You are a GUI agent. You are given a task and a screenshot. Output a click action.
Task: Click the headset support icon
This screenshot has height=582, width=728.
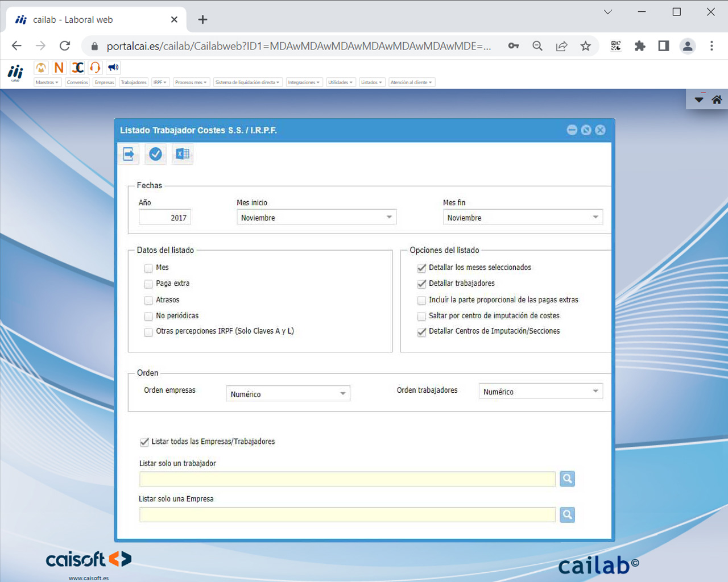pyautogui.click(x=94, y=68)
